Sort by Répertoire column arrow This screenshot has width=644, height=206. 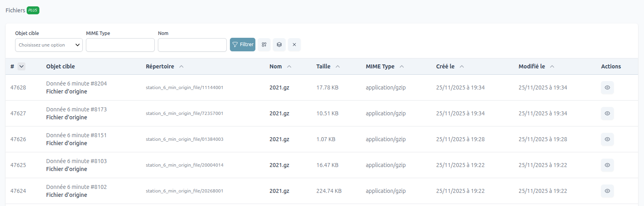[x=181, y=66]
